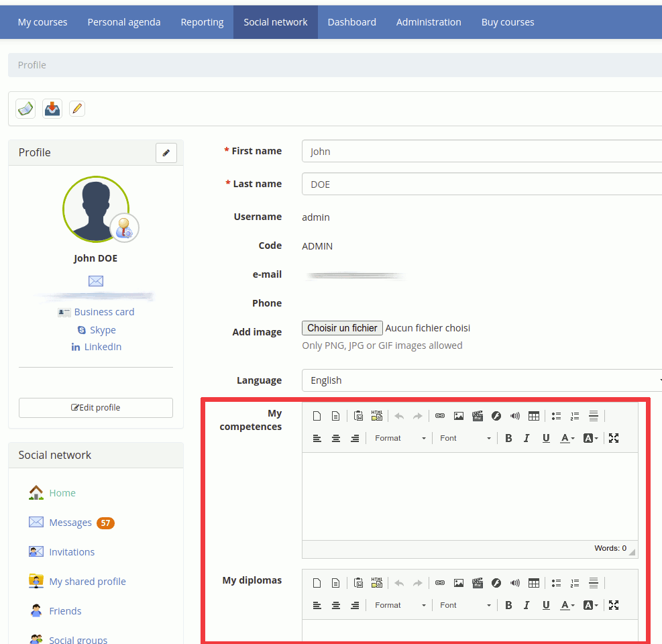Toggle bold formatting in My competences editor
This screenshot has width=662, height=644.
508,438
